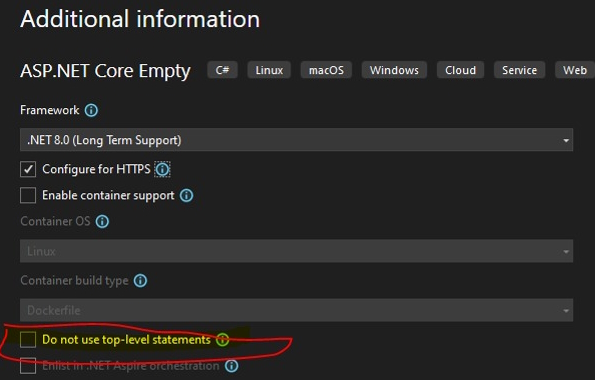This screenshot has height=380, width=595.
Task: Click the Service tag
Action: tap(519, 70)
